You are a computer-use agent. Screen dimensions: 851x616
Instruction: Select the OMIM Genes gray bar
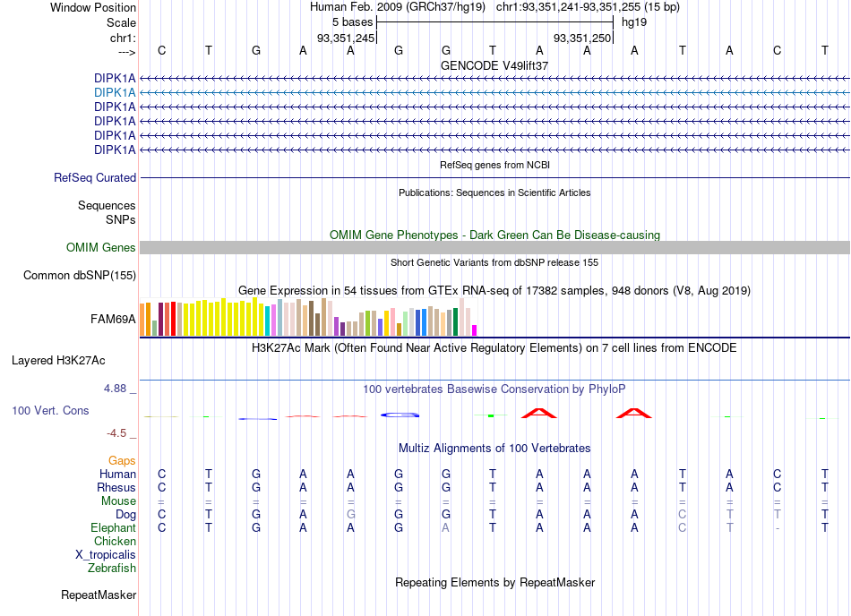[494, 248]
